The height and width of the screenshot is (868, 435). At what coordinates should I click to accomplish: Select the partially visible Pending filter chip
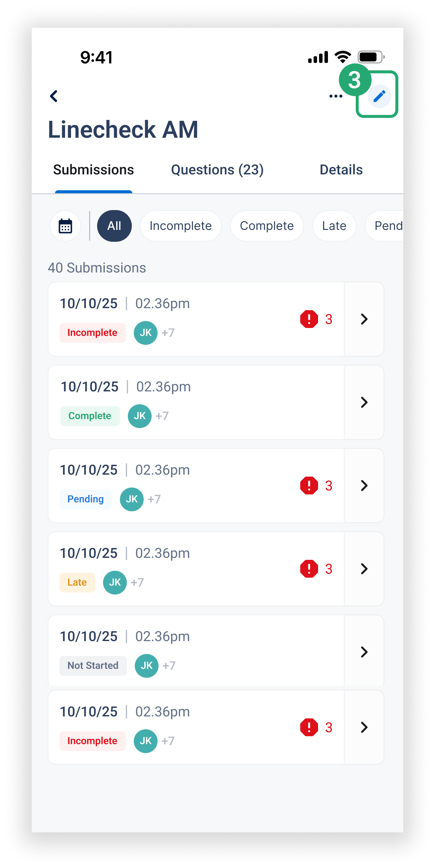click(385, 226)
